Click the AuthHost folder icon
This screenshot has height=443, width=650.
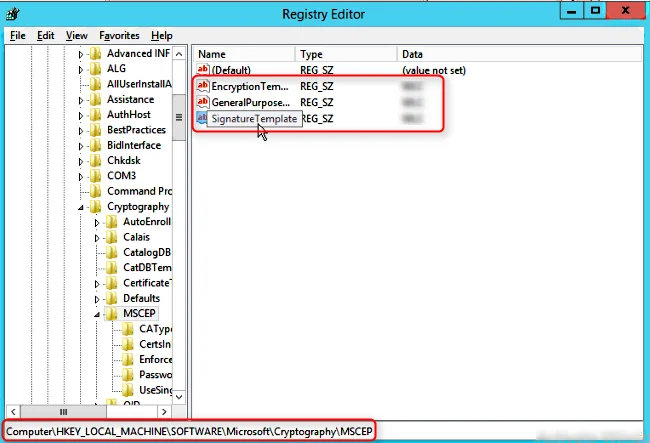96,115
